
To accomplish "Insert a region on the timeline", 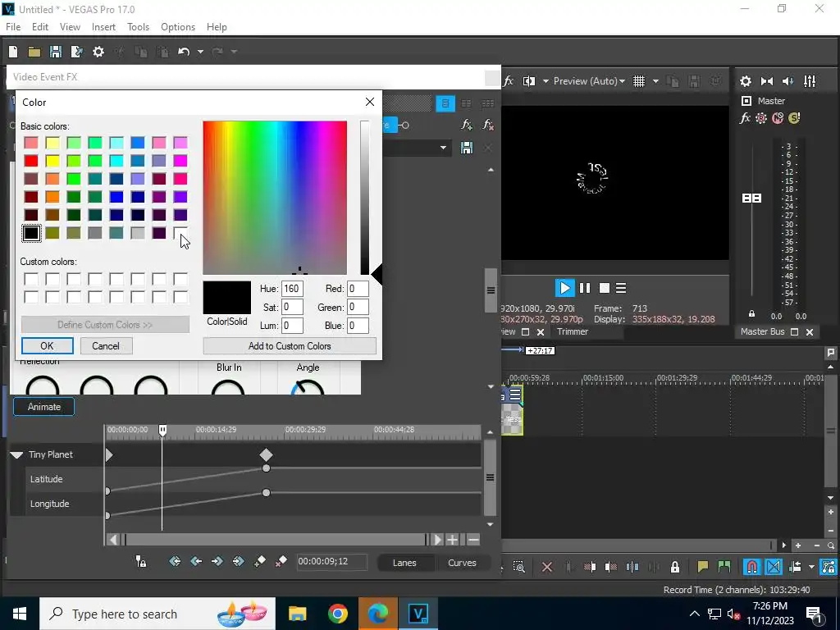I will click(724, 567).
